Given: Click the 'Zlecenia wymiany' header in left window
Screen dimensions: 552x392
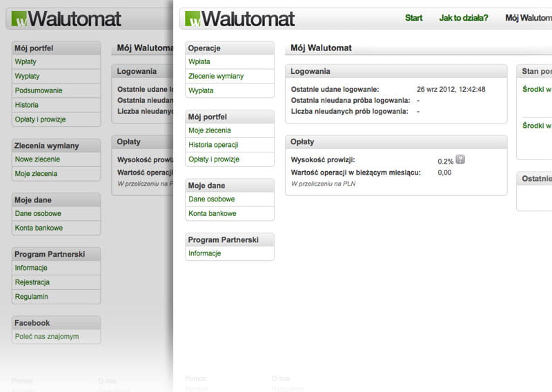Looking at the screenshot, I should 56,146.
